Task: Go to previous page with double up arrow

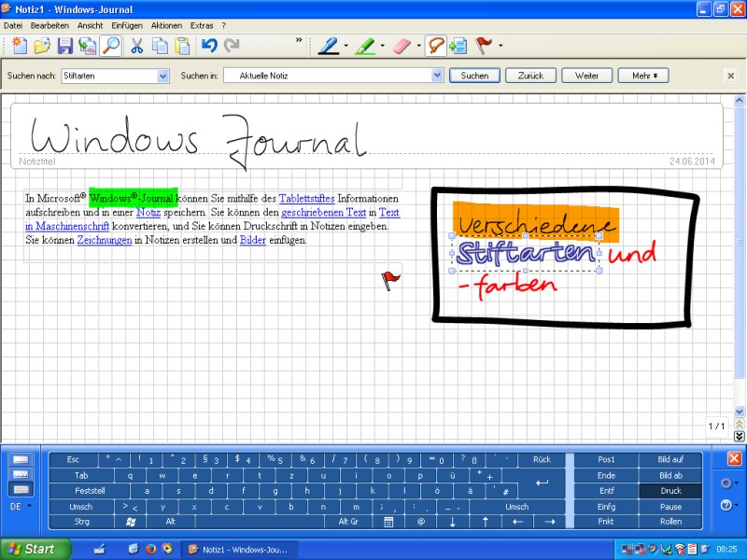Action: (739, 424)
